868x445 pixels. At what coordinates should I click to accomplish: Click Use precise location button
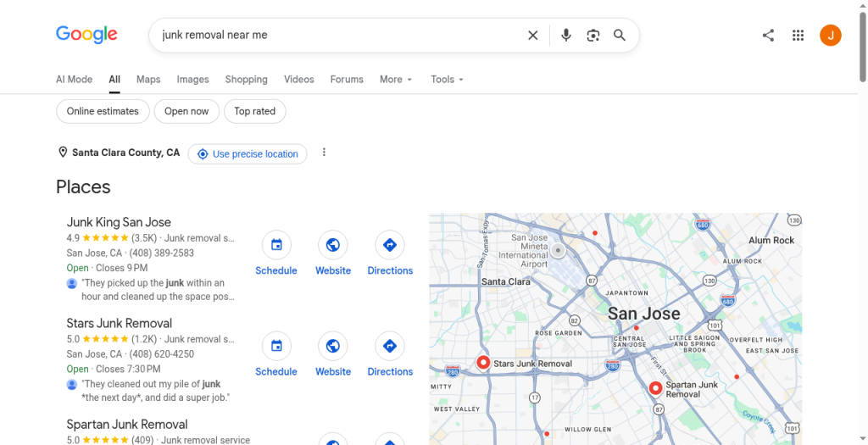(248, 154)
